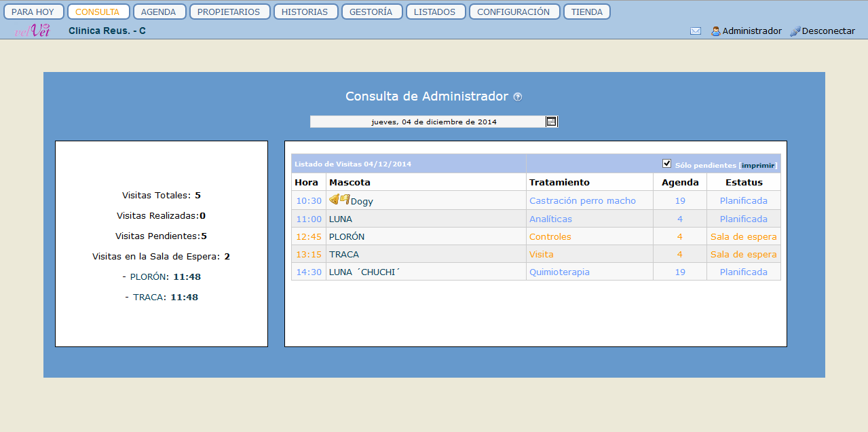Screen dimensions: 868x432
Task: Open the calendar date picker icon
Action: [x=551, y=122]
